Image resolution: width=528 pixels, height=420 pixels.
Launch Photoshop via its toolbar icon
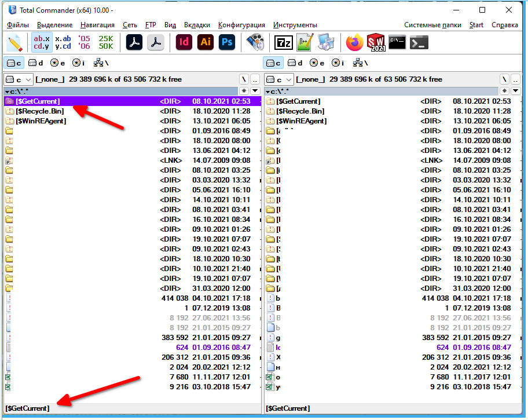[226, 42]
